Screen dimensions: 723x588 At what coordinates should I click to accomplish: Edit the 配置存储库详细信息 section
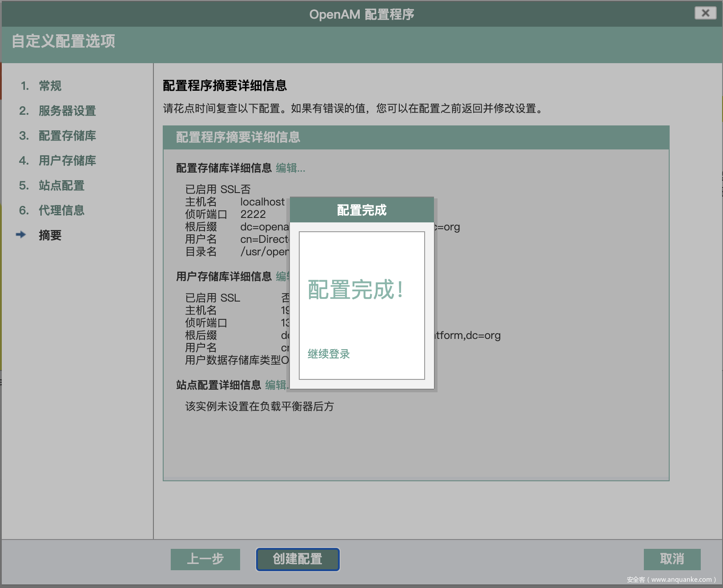(290, 168)
